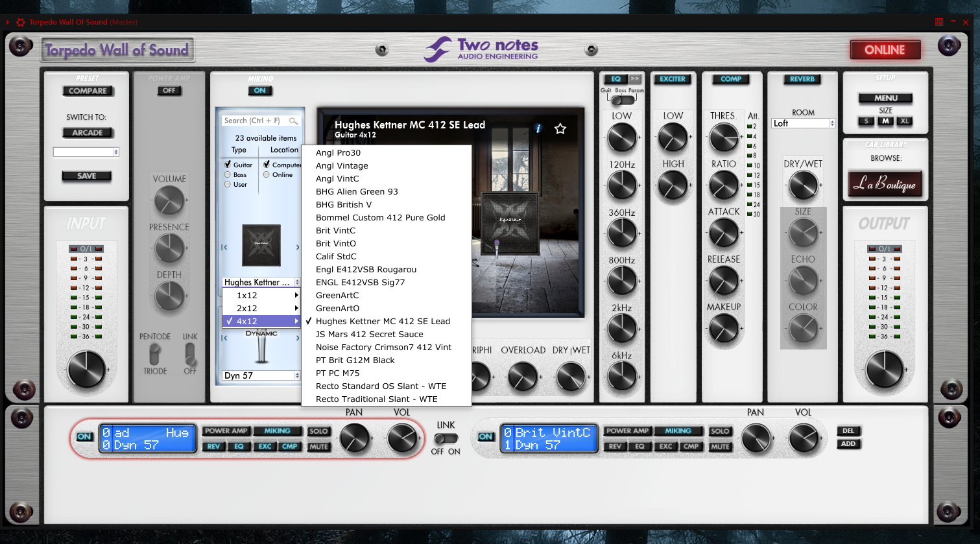Expand the 1x12 cabinet submenu
The image size is (980, 544).
(x=261, y=295)
